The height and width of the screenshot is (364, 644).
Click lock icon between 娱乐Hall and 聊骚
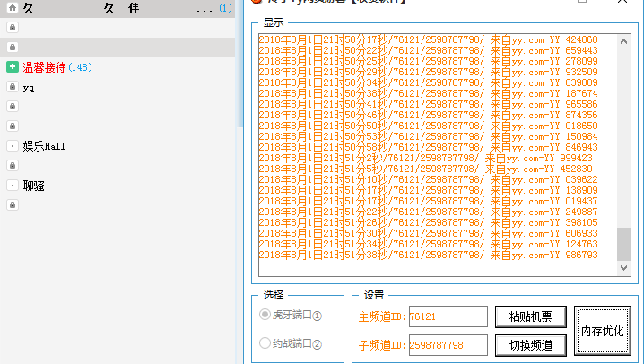tap(13, 165)
